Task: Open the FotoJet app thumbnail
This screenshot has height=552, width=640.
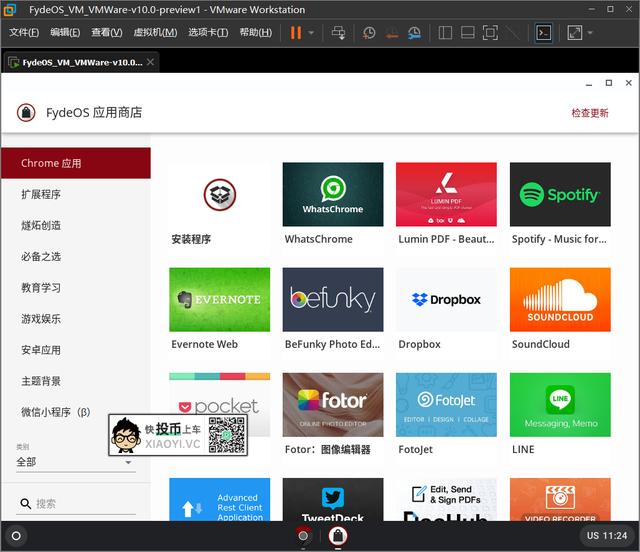Action: tap(446, 405)
